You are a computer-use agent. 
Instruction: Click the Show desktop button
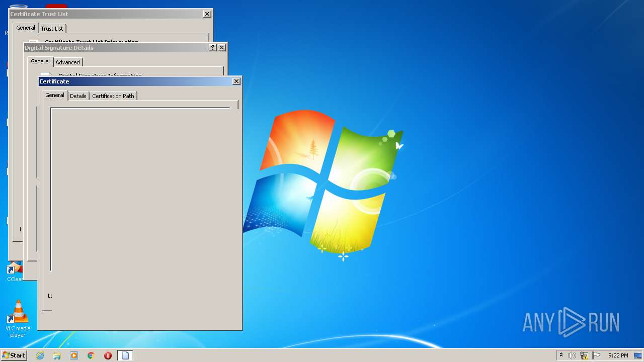[x=639, y=355]
